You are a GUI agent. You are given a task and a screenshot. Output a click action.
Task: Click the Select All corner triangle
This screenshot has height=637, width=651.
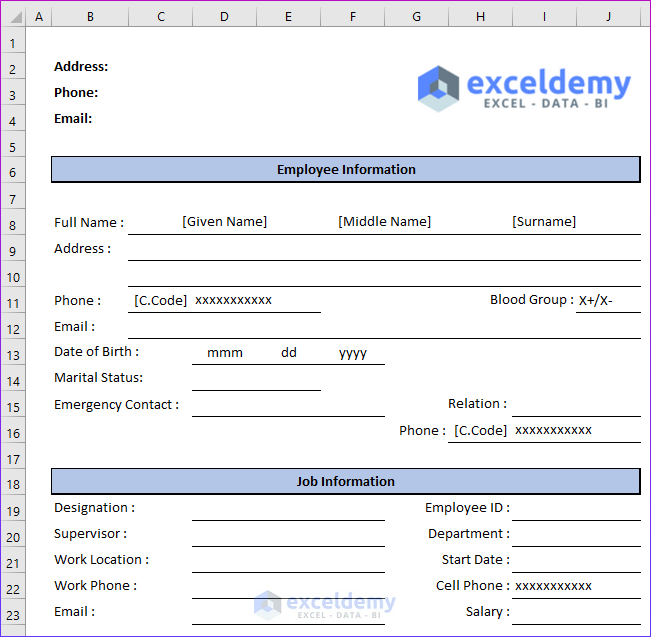pos(15,17)
